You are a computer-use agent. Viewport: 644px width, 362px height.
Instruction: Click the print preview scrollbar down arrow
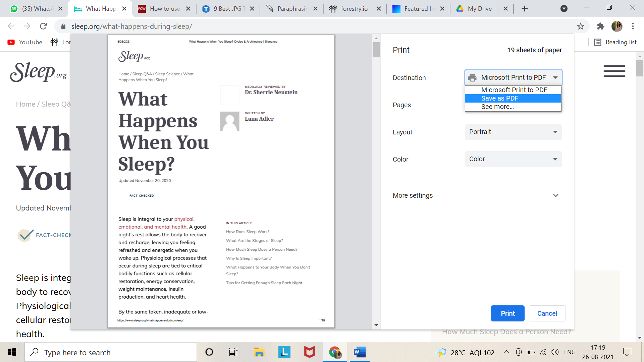click(376, 325)
